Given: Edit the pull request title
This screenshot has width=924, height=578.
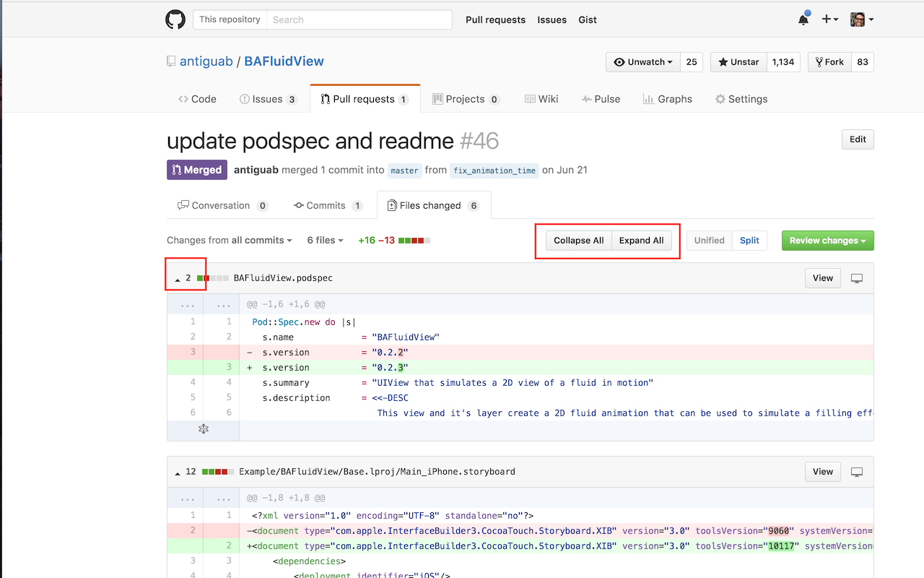Looking at the screenshot, I should click(858, 139).
